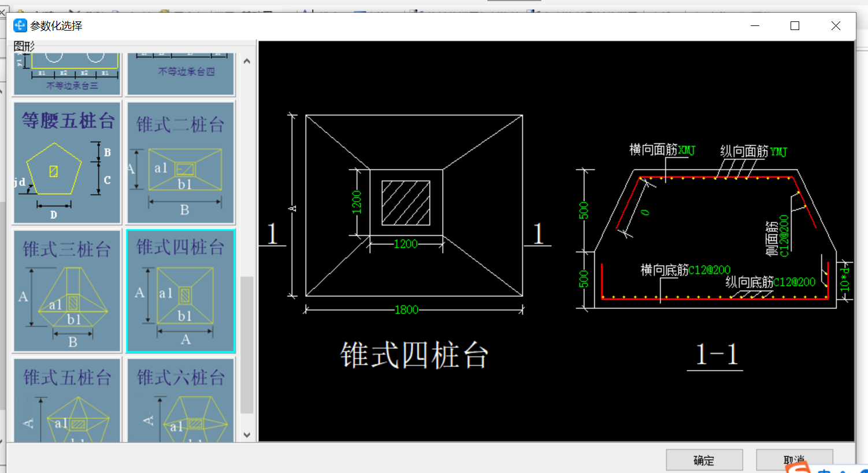
Task: Click the horizontal 1200 dimension value
Action: pos(406,244)
